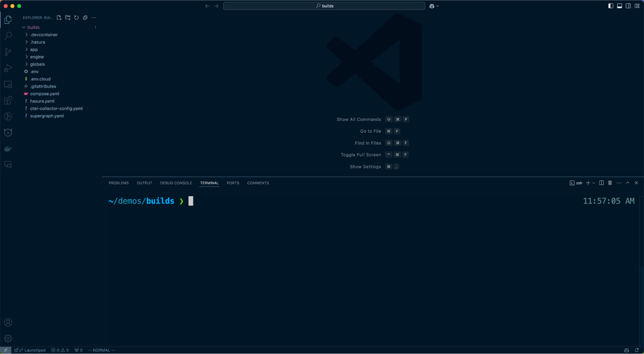Expand the app folder
The height and width of the screenshot is (354, 644).
pos(60,50)
